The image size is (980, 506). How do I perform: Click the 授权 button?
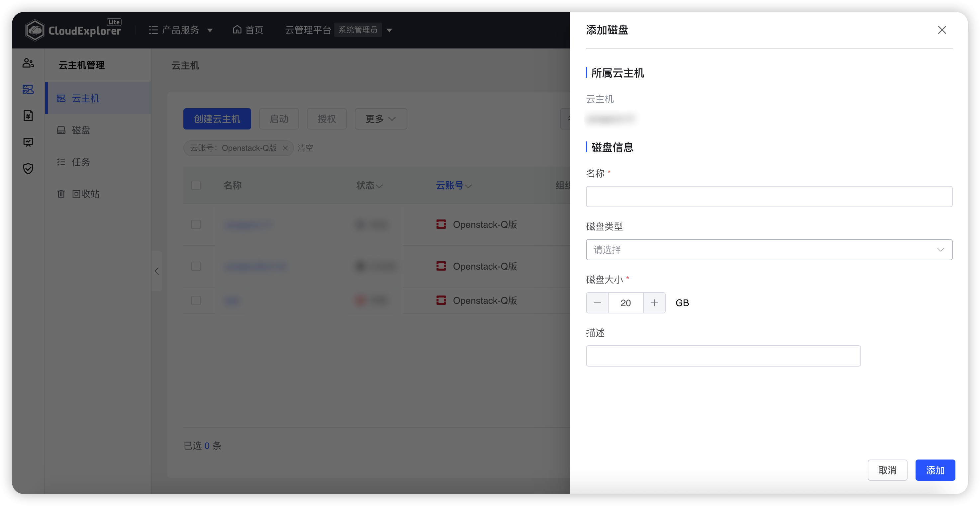tap(327, 119)
